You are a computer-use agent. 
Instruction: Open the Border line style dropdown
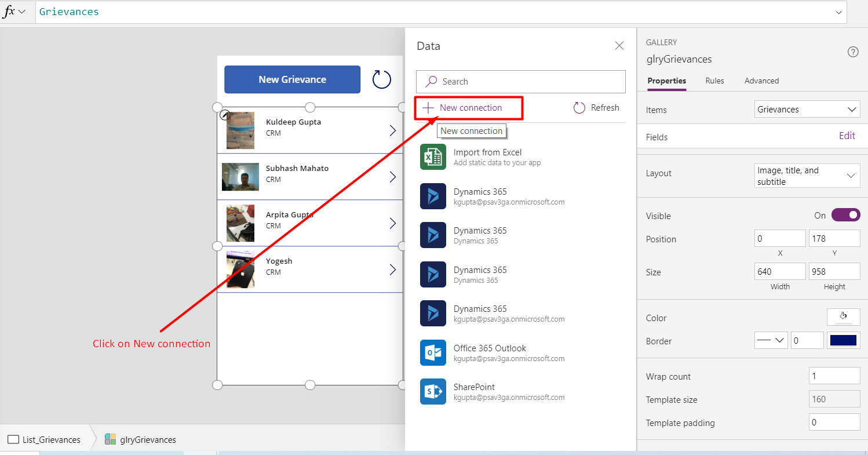tap(771, 341)
